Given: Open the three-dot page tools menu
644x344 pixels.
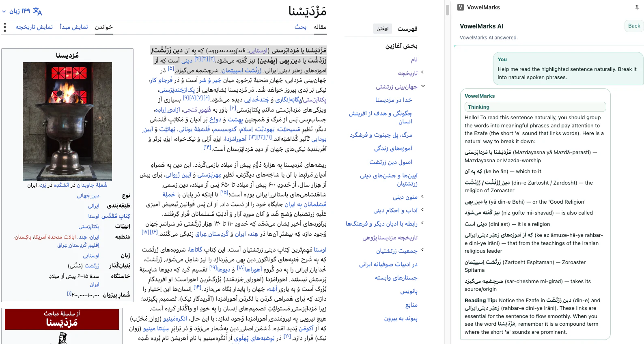Looking at the screenshot, I should click(5, 27).
